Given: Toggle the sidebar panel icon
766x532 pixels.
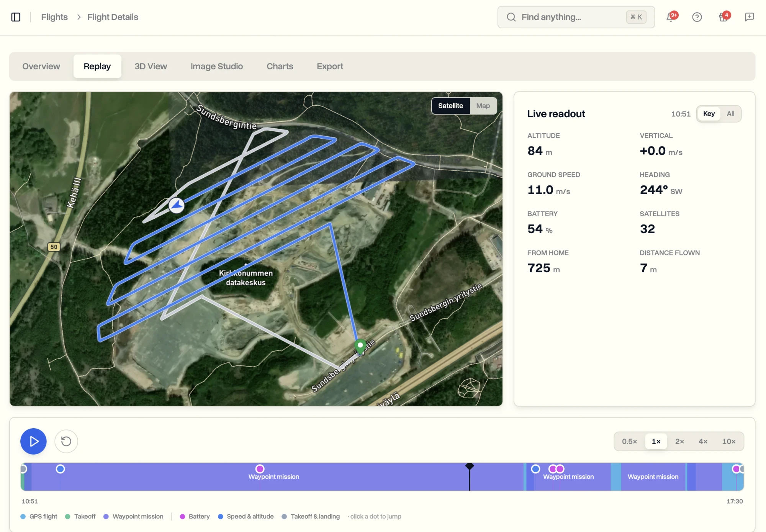Looking at the screenshot, I should pos(16,17).
